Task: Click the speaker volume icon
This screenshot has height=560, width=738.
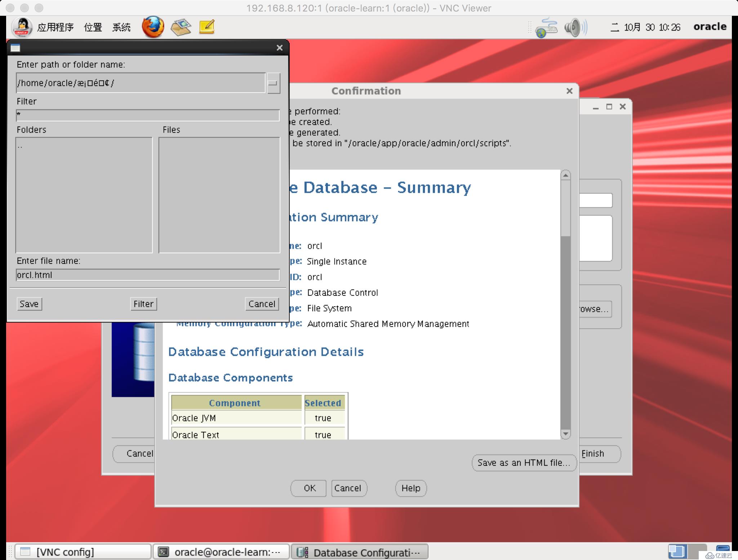Action: tap(575, 27)
